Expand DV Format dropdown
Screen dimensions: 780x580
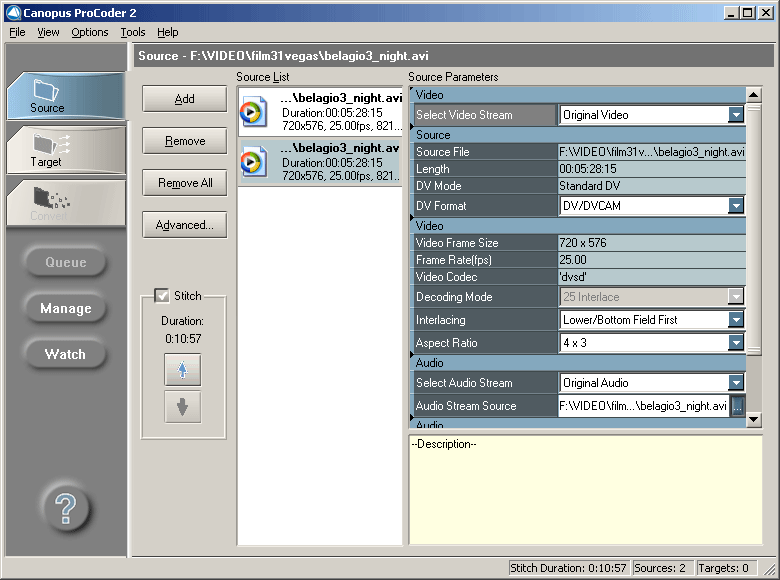tap(736, 205)
